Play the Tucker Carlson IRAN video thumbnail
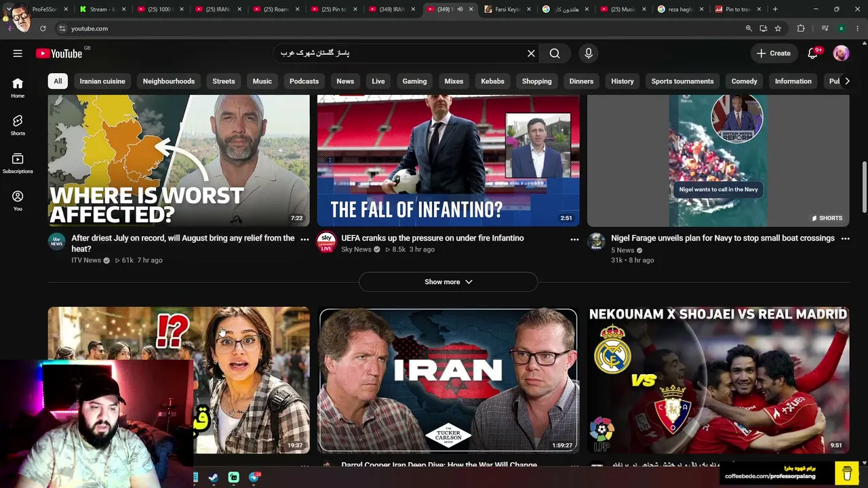Viewport: 868px width, 488px height. (x=448, y=380)
